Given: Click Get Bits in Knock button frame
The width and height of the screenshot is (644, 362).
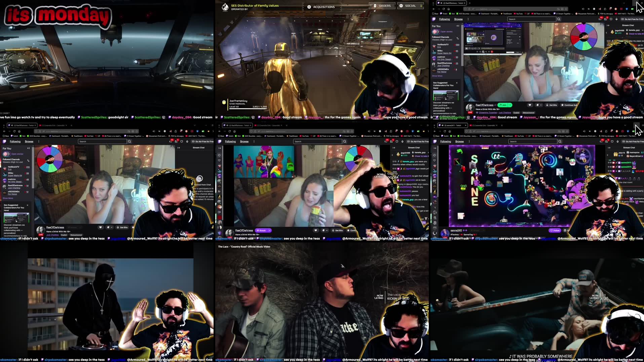Looking at the screenshot, I should click(337, 230).
